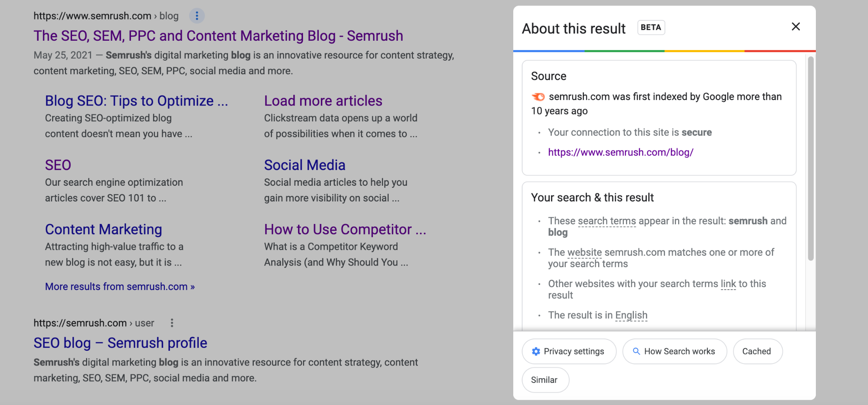Close the About this result panel
Viewport: 868px width, 405px height.
tap(796, 26)
